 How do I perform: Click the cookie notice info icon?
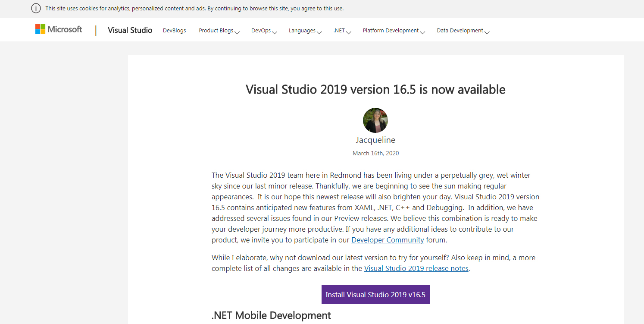36,8
